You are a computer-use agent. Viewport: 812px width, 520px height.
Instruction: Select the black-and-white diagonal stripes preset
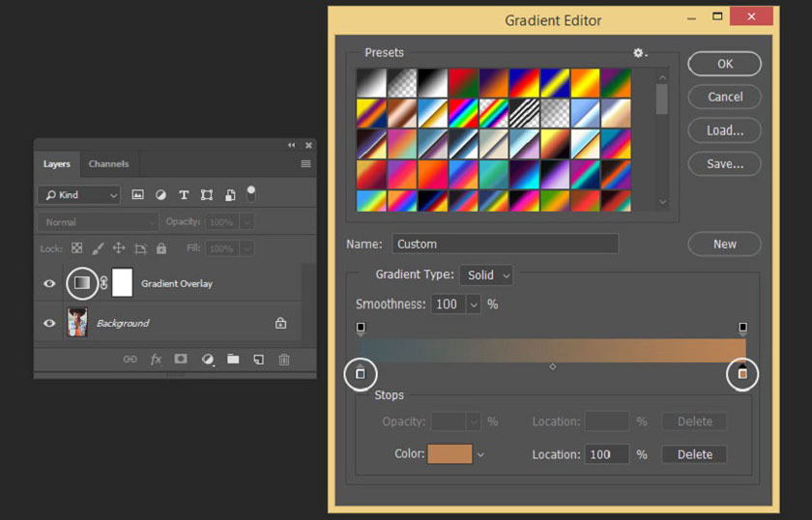pos(524,113)
